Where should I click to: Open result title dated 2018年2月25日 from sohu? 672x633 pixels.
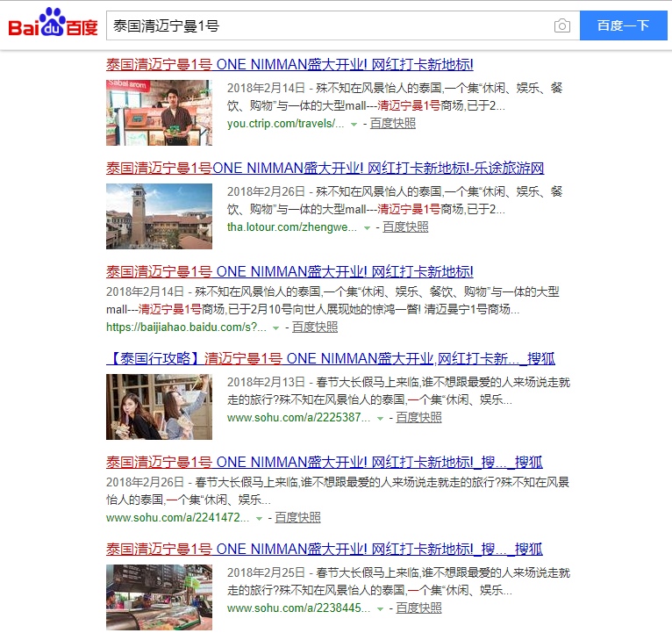pos(325,550)
